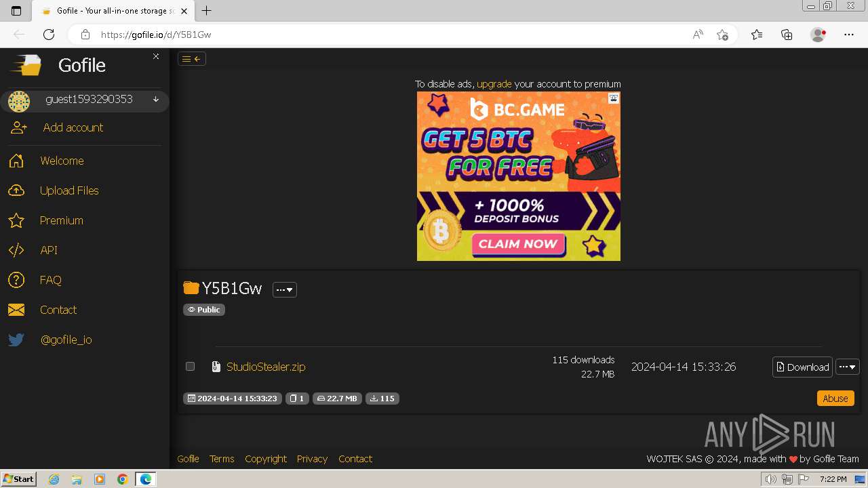Open the Windows Start menu
Image resolution: width=868 pixels, height=488 pixels.
(x=18, y=479)
